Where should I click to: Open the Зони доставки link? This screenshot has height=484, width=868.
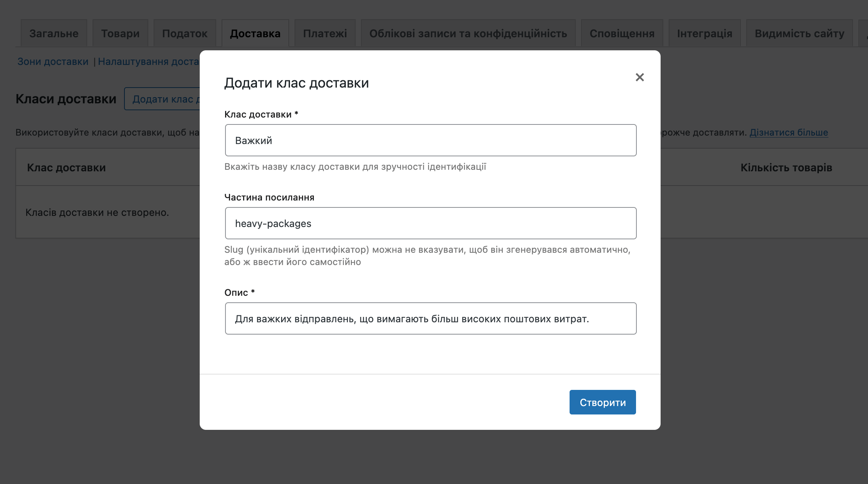tap(53, 61)
